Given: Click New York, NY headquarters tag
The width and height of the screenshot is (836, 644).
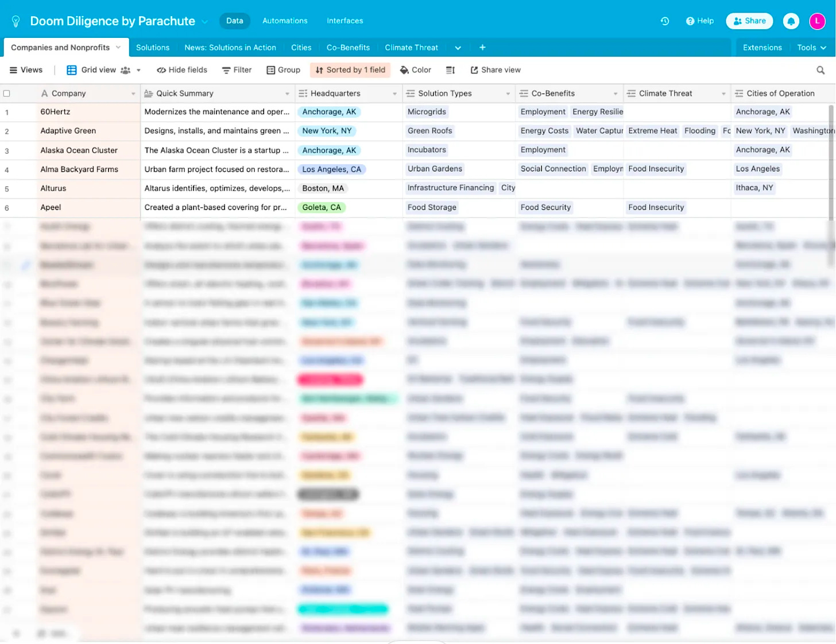Looking at the screenshot, I should pyautogui.click(x=327, y=131).
